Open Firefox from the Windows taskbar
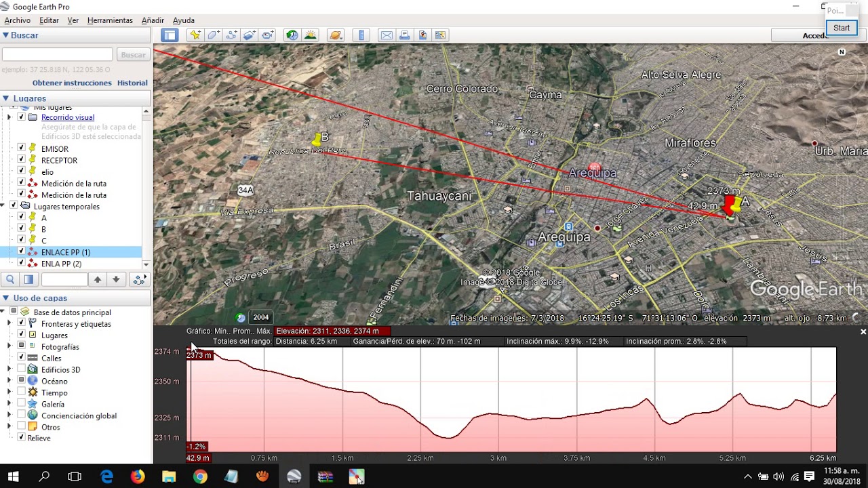The width and height of the screenshot is (868, 488). [x=138, y=476]
